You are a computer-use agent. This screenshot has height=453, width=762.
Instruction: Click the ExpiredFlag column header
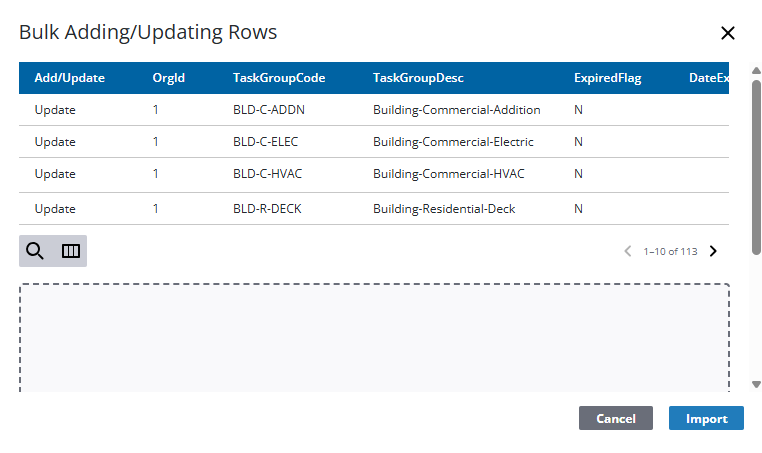point(607,78)
